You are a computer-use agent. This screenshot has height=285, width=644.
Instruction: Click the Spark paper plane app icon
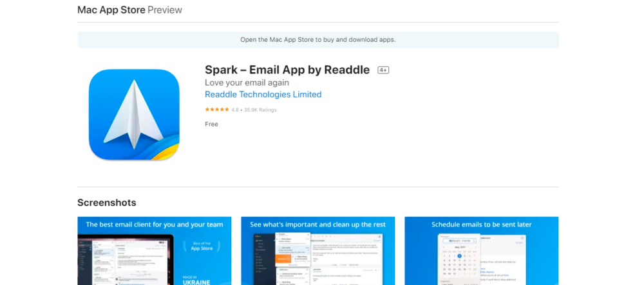point(134,114)
